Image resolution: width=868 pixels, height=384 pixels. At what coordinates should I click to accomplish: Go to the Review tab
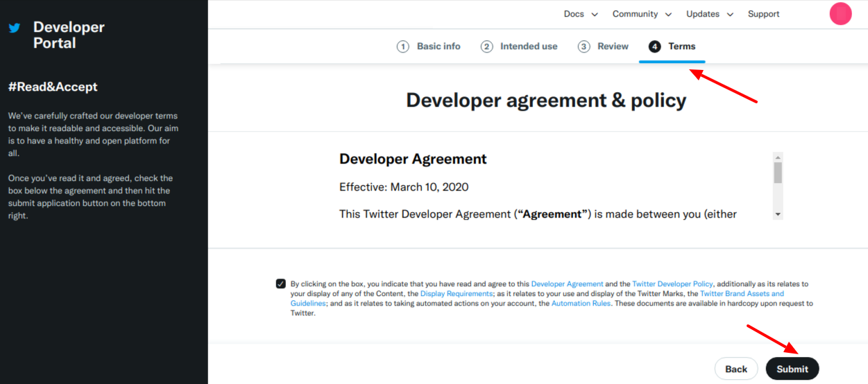(613, 46)
